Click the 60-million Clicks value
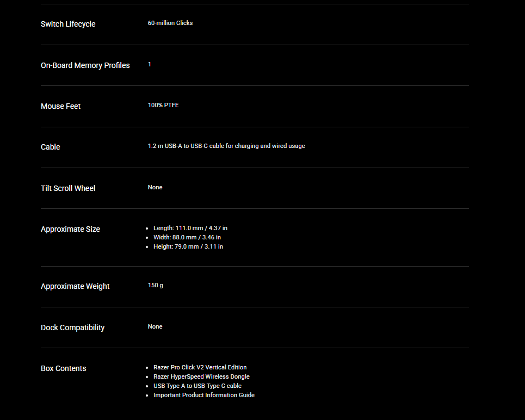525x420 pixels. pos(170,23)
